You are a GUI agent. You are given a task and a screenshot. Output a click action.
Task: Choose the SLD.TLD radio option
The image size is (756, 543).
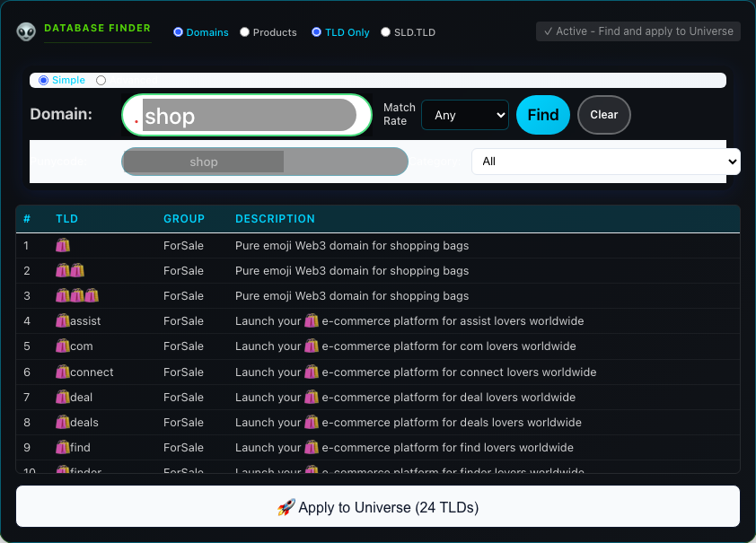pyautogui.click(x=386, y=32)
